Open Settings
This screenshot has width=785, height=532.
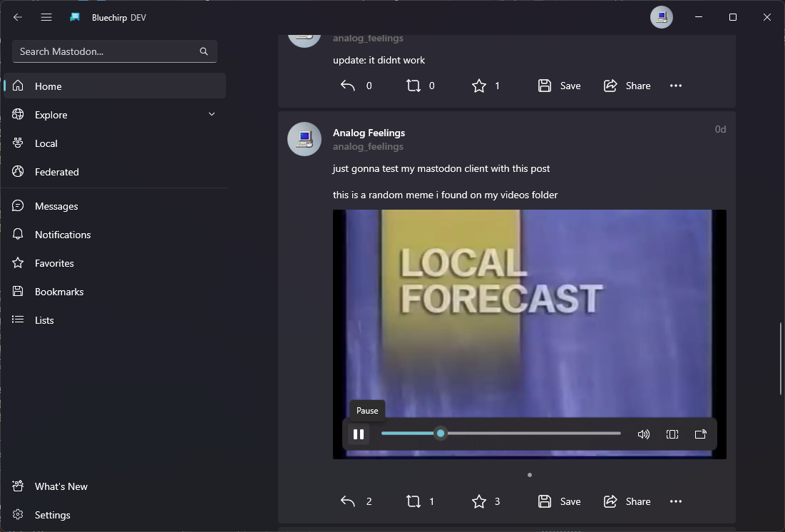point(115,515)
